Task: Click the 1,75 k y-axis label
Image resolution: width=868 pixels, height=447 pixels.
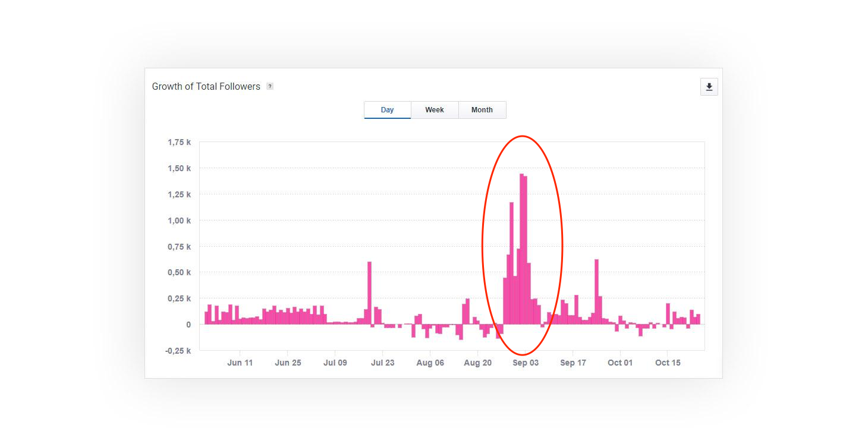Action: click(x=179, y=143)
